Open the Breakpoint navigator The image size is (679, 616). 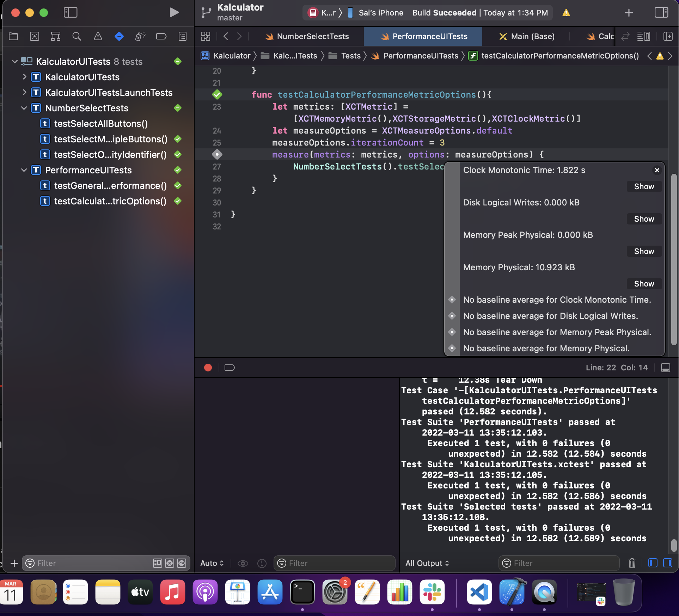161,36
